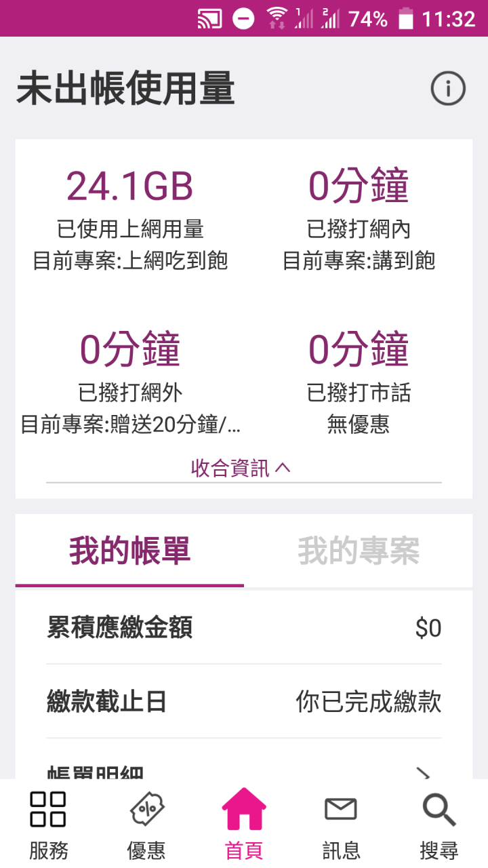
Task: Tap the 搜尋 magnifier icon
Action: tap(439, 810)
